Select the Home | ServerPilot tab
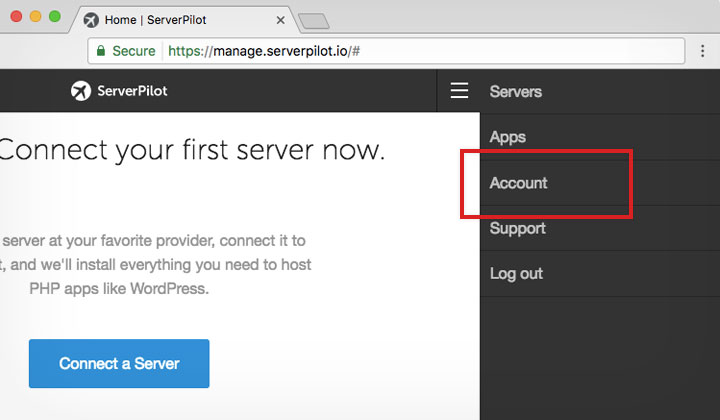 (x=184, y=20)
